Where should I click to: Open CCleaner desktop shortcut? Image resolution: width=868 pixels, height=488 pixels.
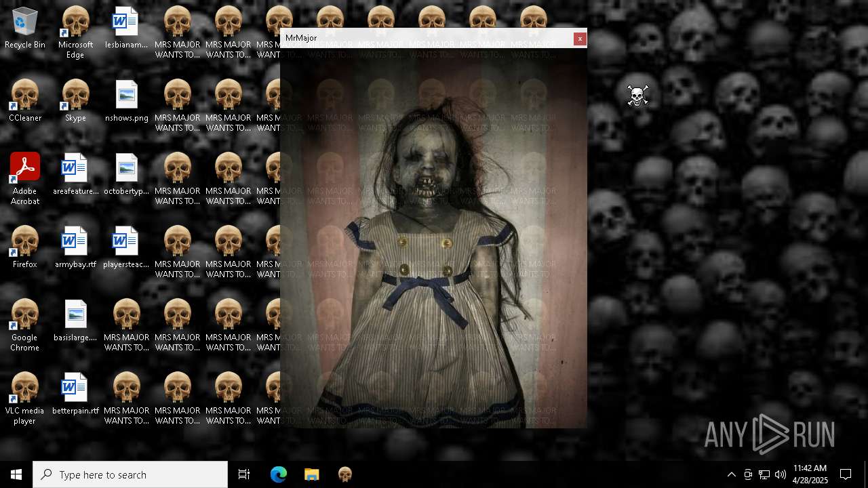[25, 101]
